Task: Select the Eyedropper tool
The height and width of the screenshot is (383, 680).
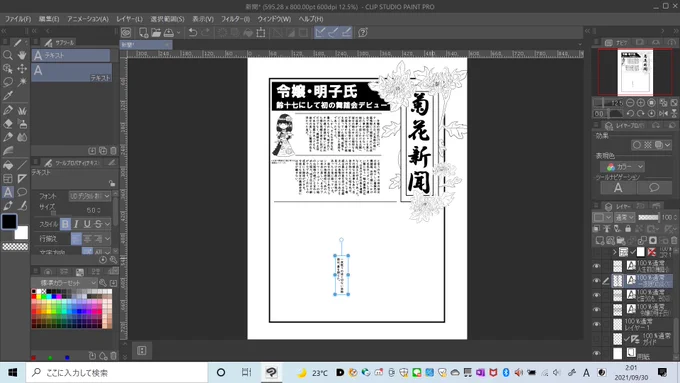Action: pos(7,95)
